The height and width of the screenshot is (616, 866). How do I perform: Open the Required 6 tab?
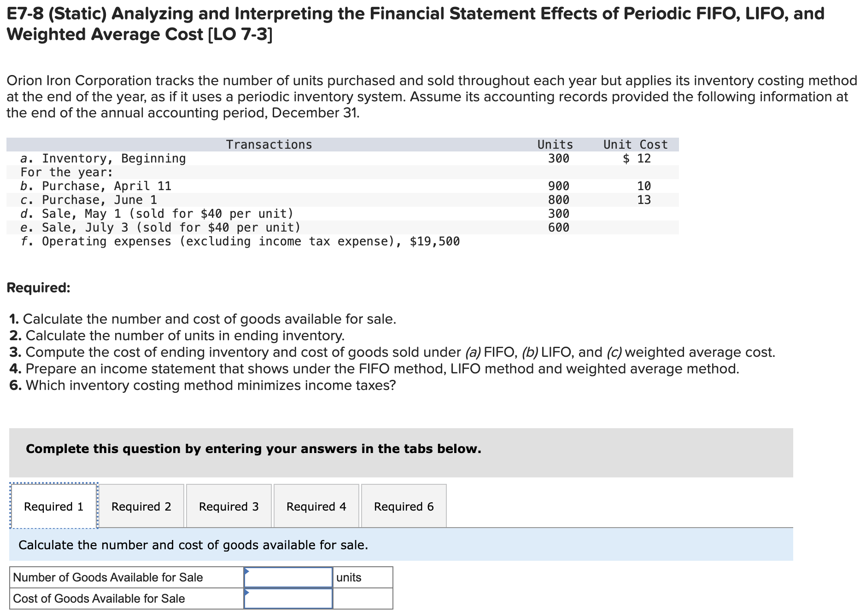click(403, 506)
